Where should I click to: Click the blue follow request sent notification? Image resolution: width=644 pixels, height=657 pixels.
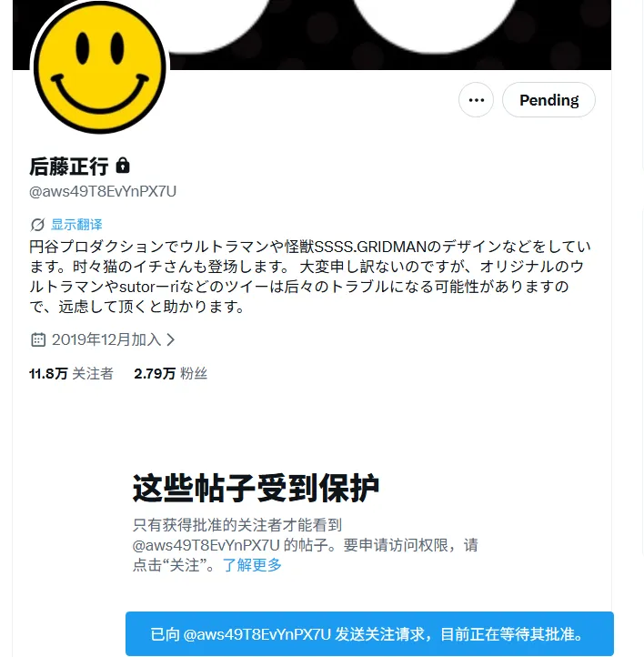coord(369,634)
